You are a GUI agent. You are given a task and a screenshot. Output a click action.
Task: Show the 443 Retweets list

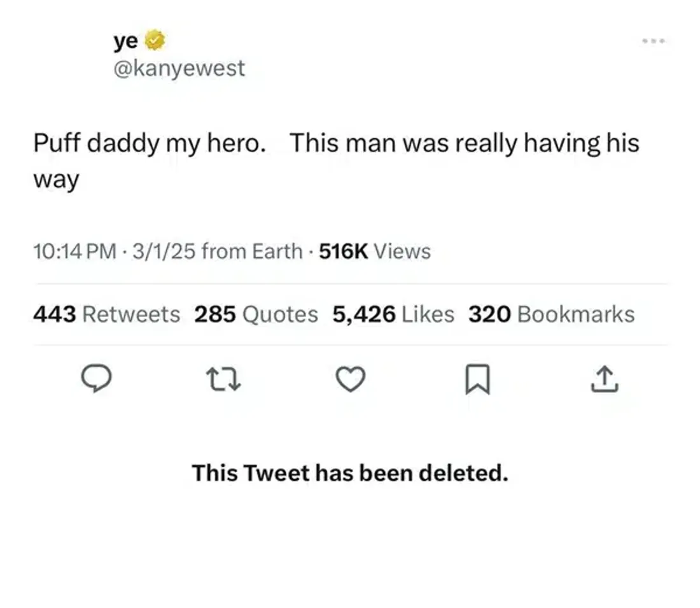pyautogui.click(x=106, y=314)
